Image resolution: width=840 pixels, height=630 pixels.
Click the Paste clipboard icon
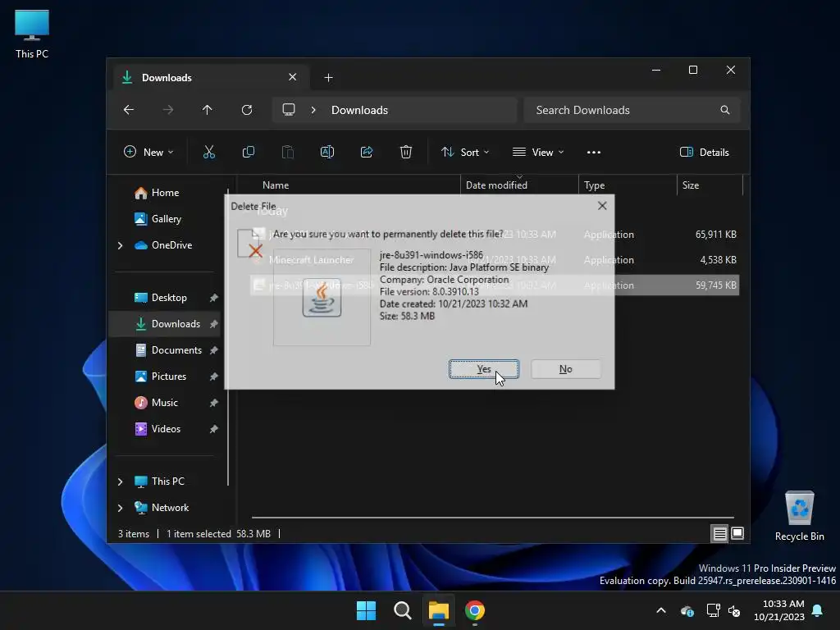(x=288, y=152)
